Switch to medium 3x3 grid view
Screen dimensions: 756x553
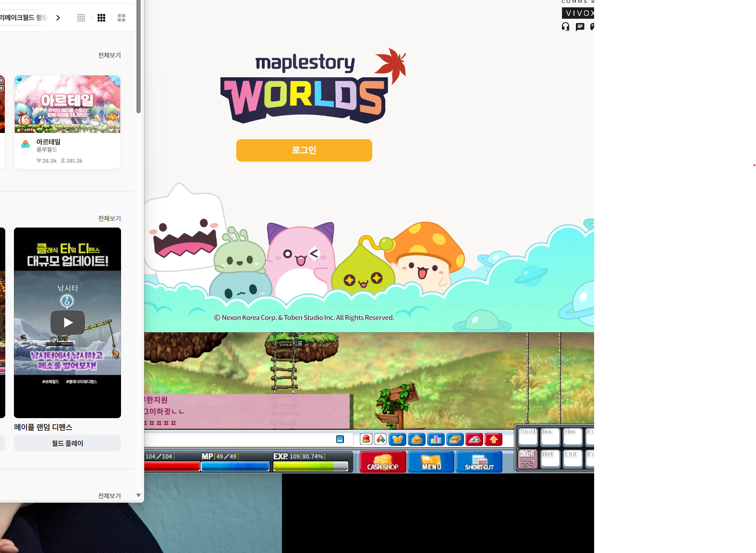(101, 18)
